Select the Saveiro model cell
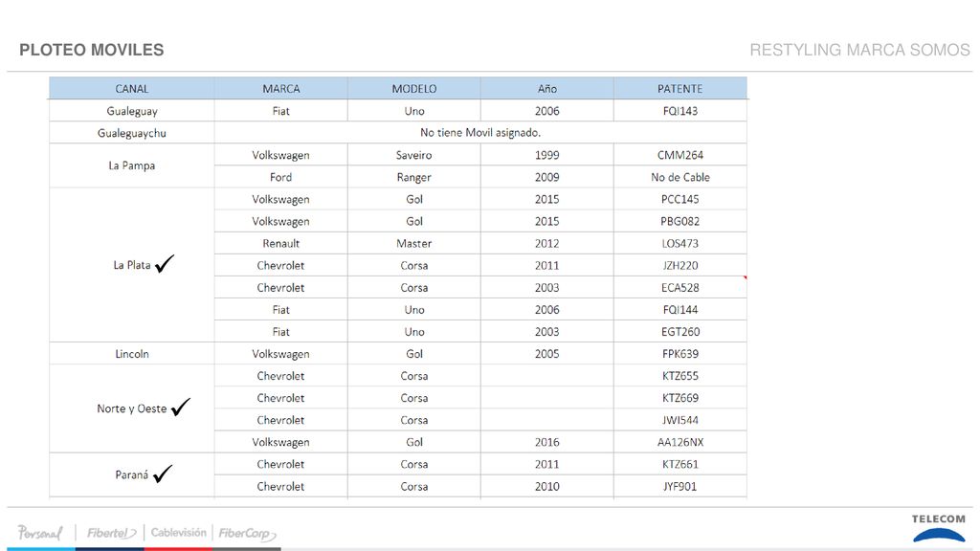Image resolution: width=980 pixels, height=551 pixels. [413, 155]
